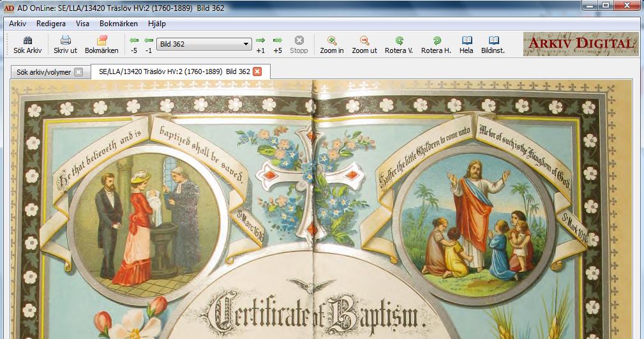Screen dimensions: 644x339
Task: Minimize the AD OnLine window
Action: [x=590, y=5]
